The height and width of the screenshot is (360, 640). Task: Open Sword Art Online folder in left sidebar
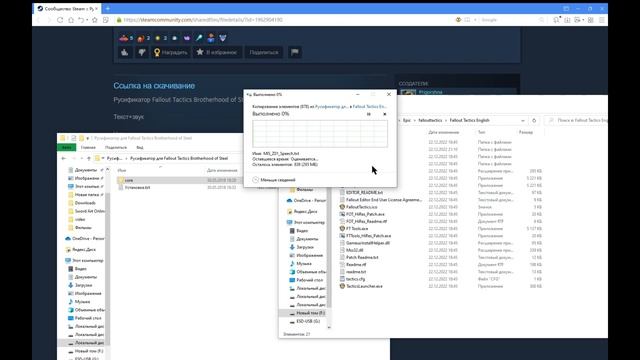point(86,211)
